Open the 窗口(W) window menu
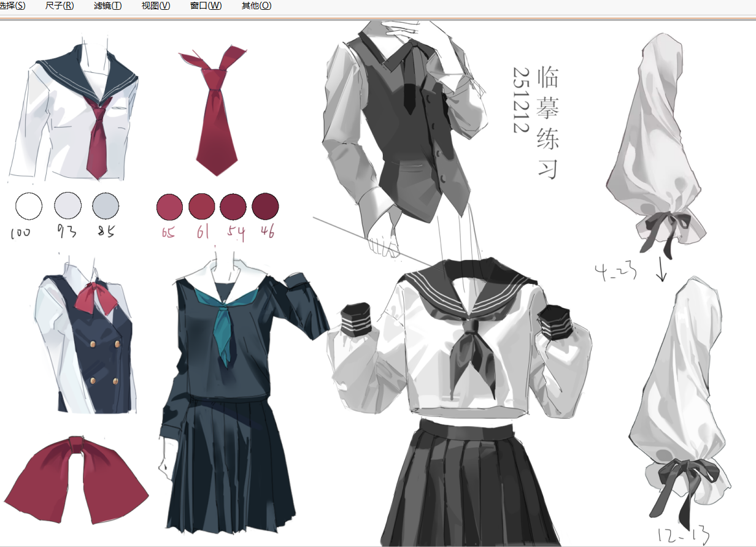Screen dimensions: 756x547 tap(206, 6)
